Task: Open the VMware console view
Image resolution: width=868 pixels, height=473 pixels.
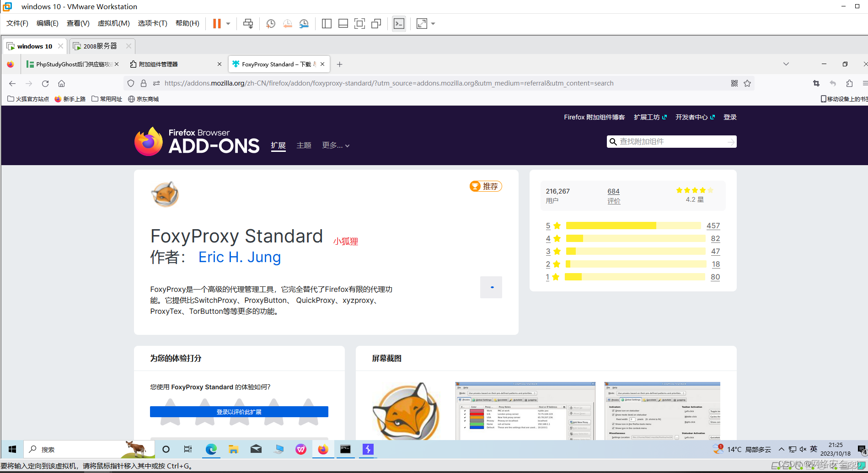Action: pos(399,23)
